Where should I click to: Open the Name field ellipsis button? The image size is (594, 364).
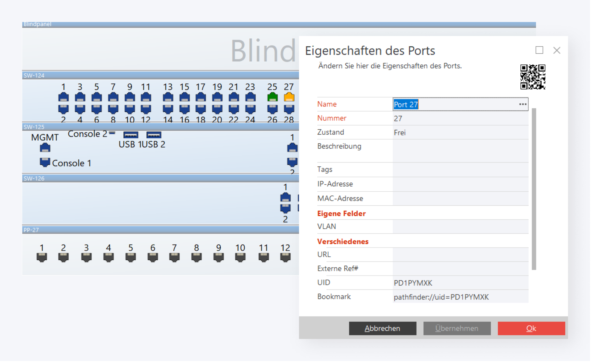tap(522, 104)
